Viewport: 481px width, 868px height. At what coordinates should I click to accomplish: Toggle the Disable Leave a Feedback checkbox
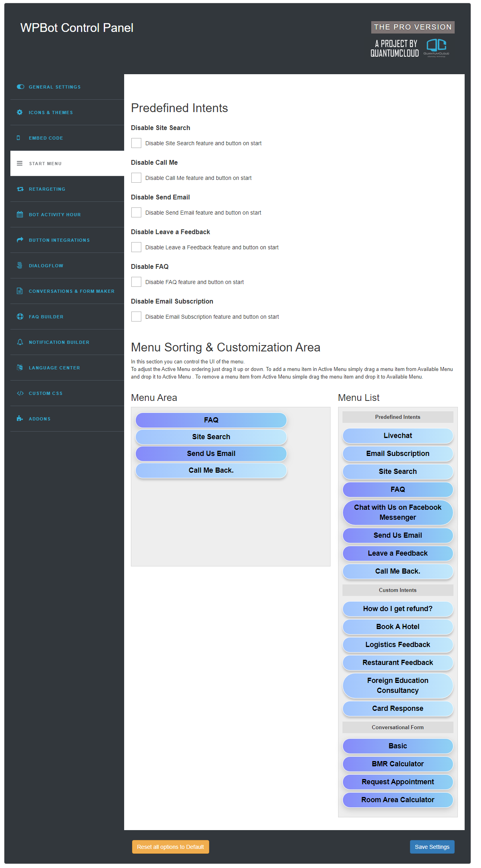click(136, 247)
